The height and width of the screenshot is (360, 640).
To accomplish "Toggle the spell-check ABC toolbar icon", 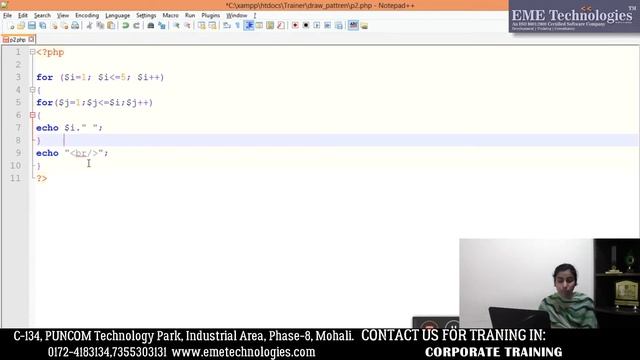I will click(x=353, y=26).
